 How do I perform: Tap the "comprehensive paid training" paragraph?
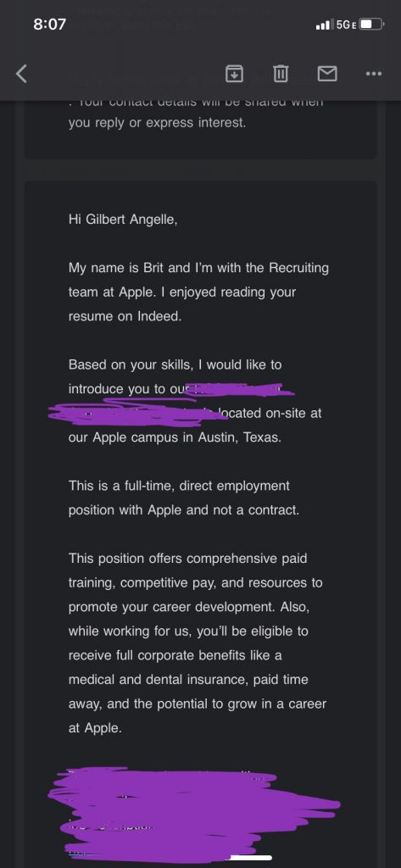[x=198, y=643]
